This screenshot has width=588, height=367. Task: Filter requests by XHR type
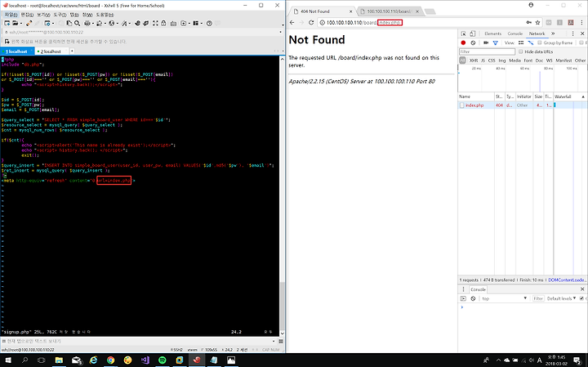point(474,60)
